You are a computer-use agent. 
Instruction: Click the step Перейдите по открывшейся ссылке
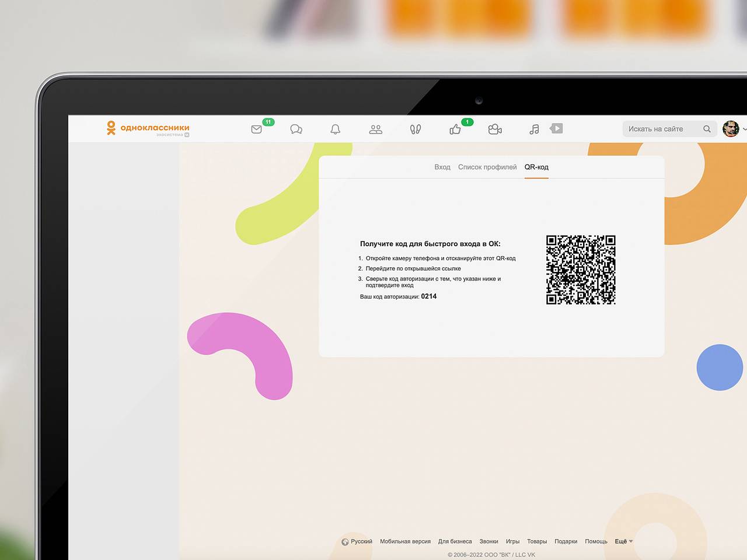(x=413, y=268)
